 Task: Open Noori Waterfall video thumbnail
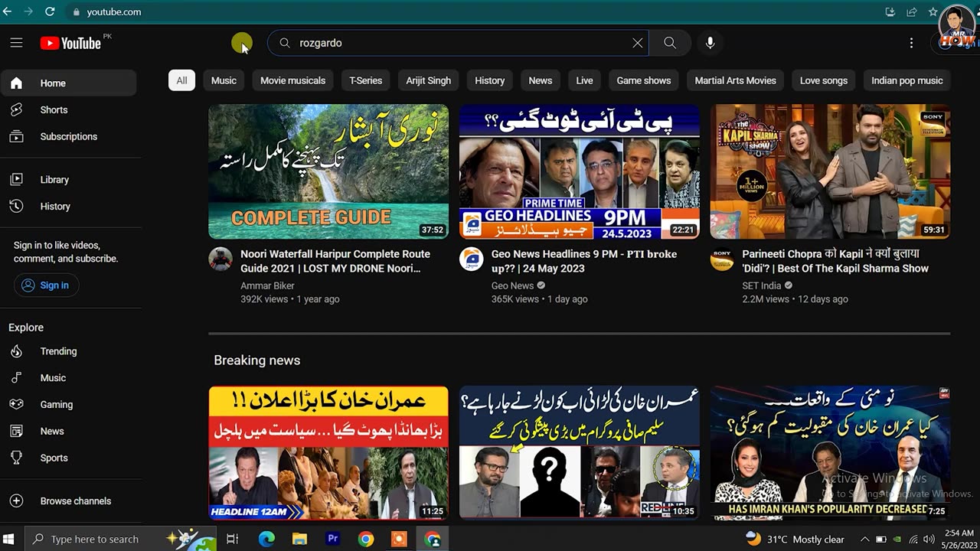[x=328, y=171]
